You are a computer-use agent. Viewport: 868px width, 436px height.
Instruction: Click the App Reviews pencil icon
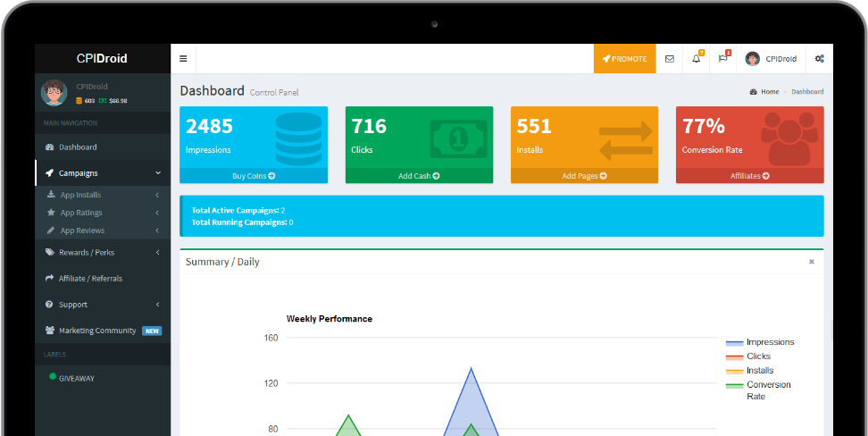[x=51, y=230]
